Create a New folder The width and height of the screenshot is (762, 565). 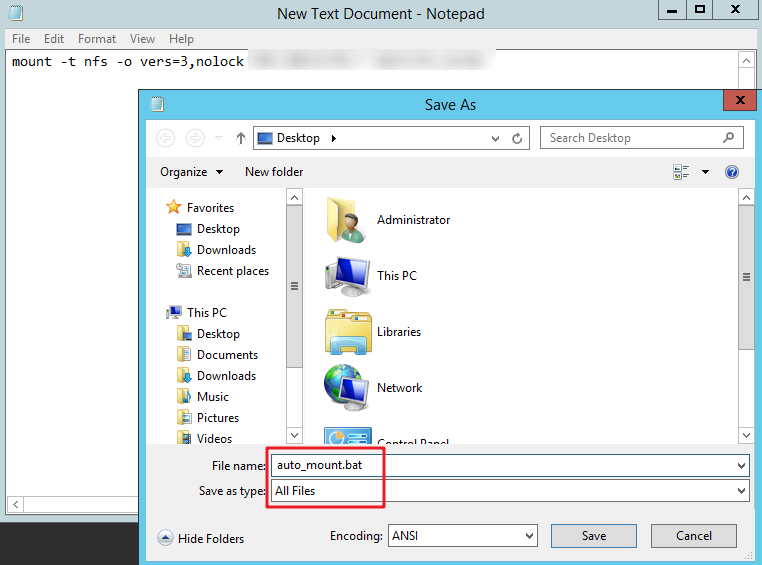pos(274,172)
